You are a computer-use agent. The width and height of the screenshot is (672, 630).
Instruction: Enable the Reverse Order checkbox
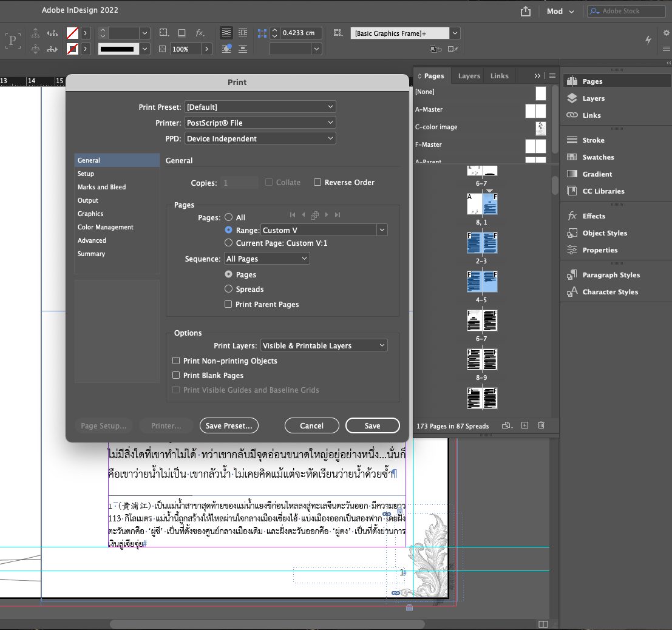click(317, 182)
